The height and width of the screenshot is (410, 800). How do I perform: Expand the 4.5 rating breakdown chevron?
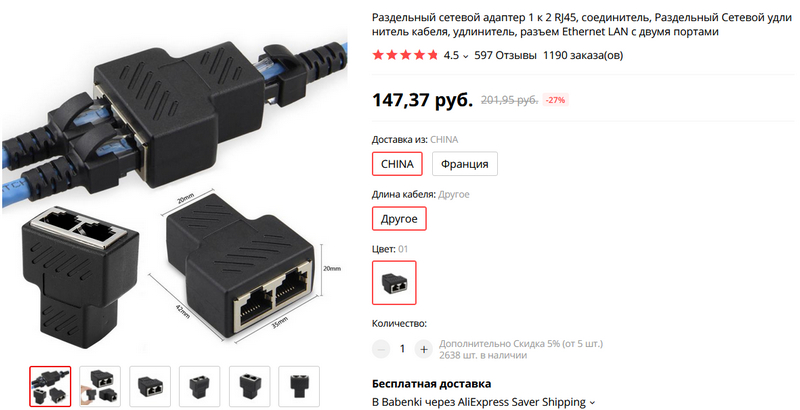click(x=465, y=56)
